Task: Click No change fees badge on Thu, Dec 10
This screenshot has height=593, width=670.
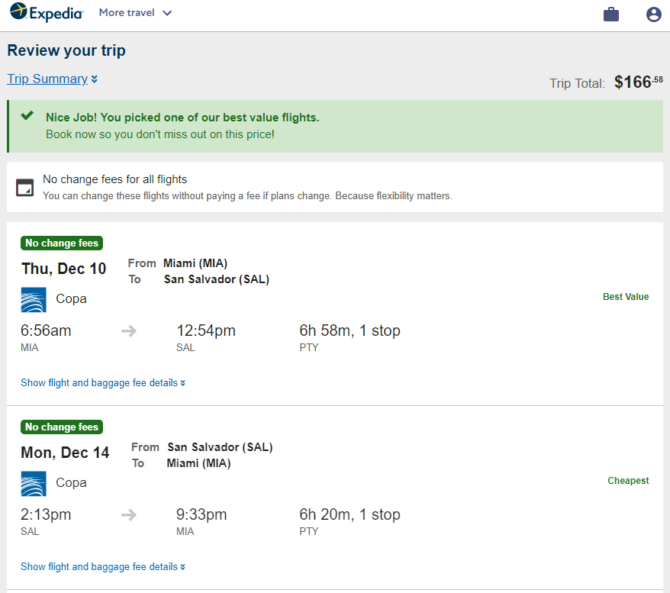Action: [x=62, y=243]
